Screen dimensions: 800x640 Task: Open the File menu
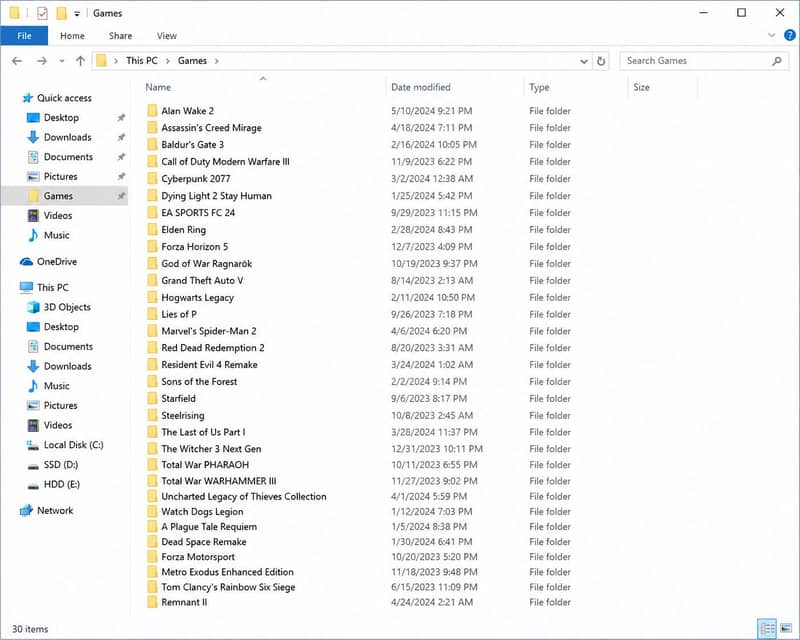24,36
